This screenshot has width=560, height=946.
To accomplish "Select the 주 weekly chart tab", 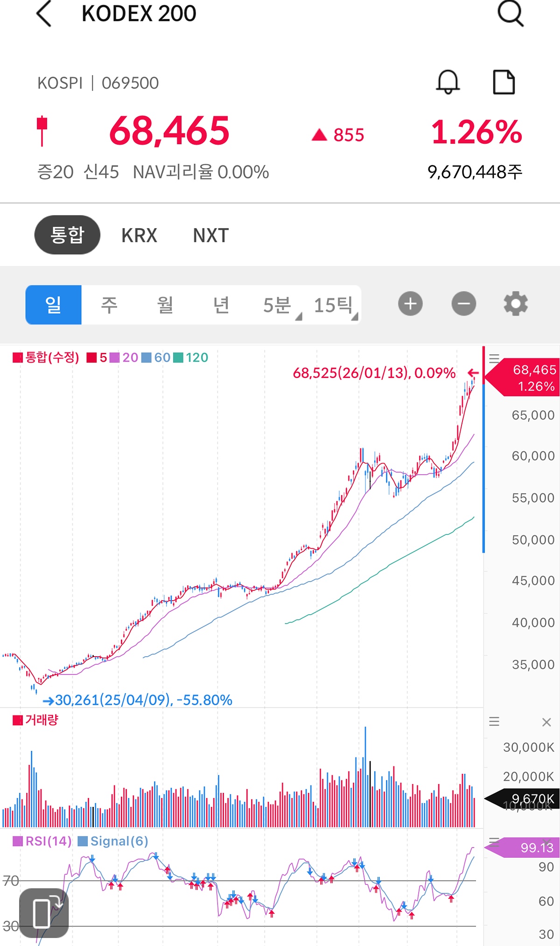I will coord(109,305).
